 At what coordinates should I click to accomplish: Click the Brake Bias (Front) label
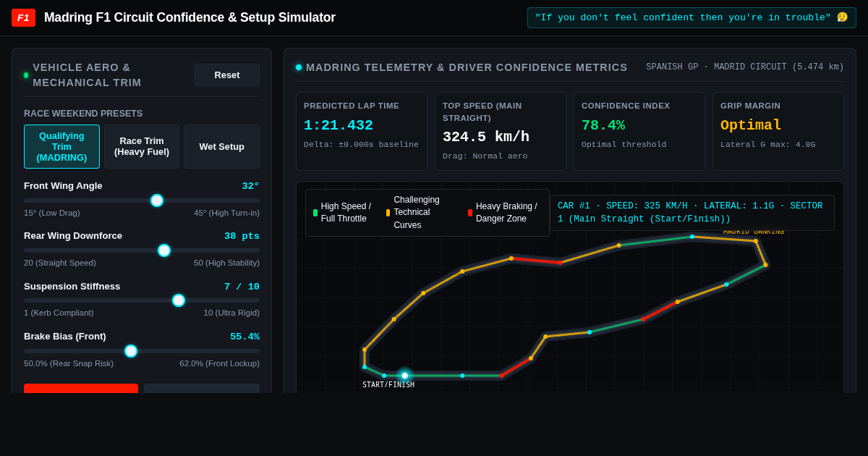65,337
